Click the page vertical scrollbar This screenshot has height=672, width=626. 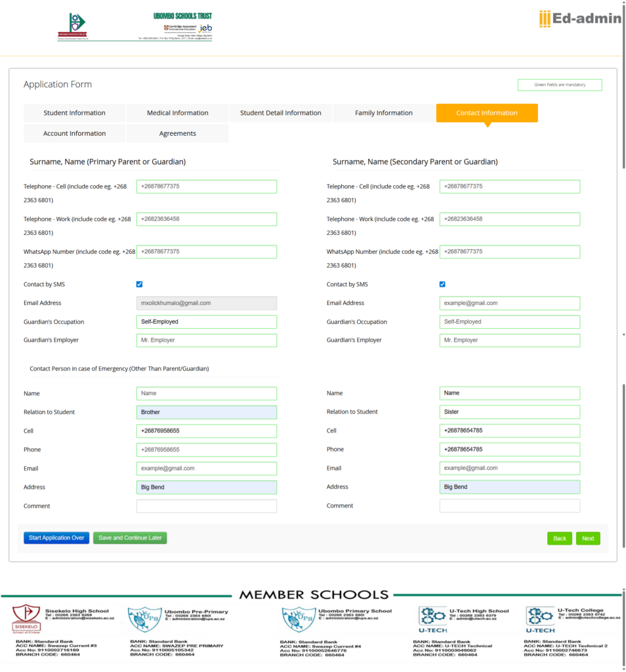(623, 86)
